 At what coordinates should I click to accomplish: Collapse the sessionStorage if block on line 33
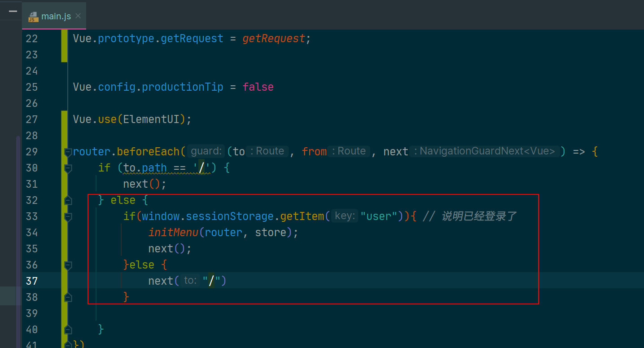point(68,217)
